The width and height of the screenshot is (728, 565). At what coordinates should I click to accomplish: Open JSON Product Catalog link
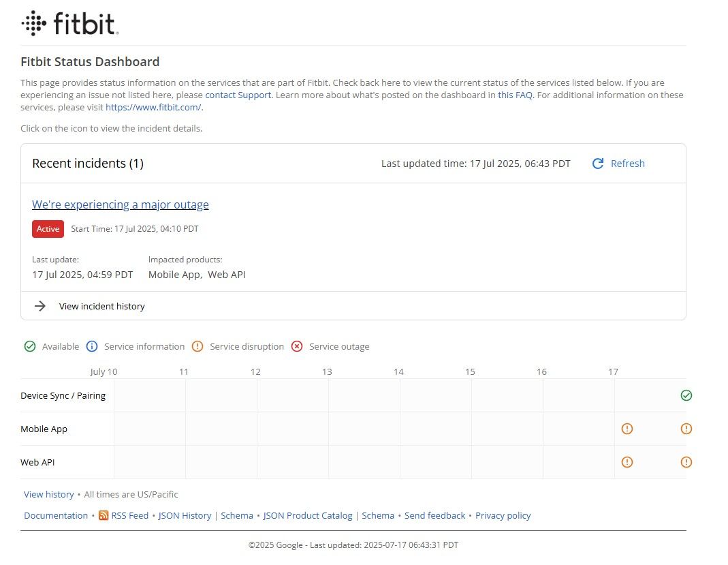tap(308, 516)
